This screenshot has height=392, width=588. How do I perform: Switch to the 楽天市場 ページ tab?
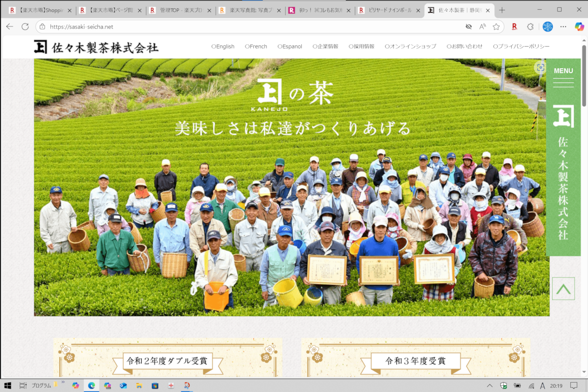pyautogui.click(x=110, y=10)
